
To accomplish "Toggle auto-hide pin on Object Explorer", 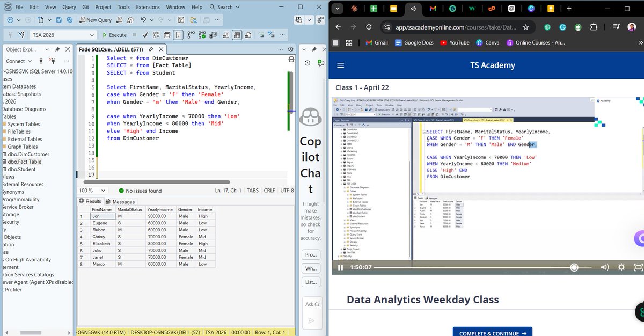I will click(x=57, y=49).
